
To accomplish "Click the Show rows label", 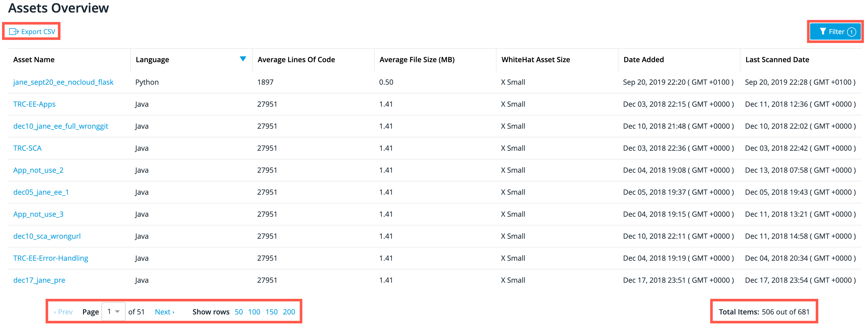I will click(211, 312).
